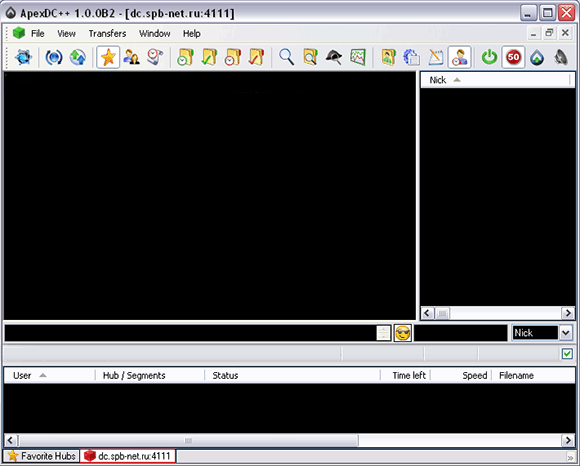The width and height of the screenshot is (580, 466).
Task: Toggle Favorite Hubs star toolbar icon
Action: [108, 57]
